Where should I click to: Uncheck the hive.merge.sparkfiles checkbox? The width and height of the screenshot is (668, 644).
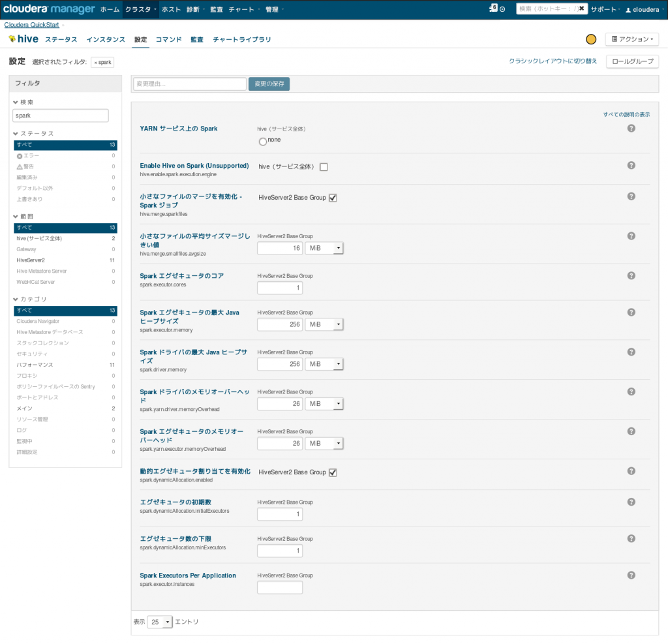[333, 198]
